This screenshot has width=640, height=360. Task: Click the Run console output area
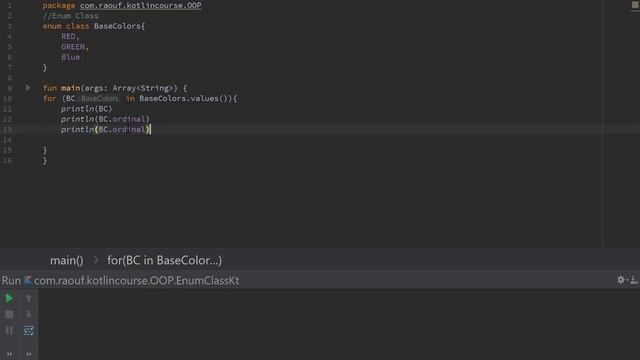339,324
